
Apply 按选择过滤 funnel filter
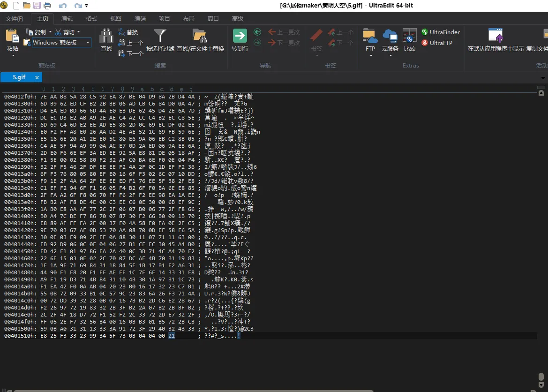(160, 39)
